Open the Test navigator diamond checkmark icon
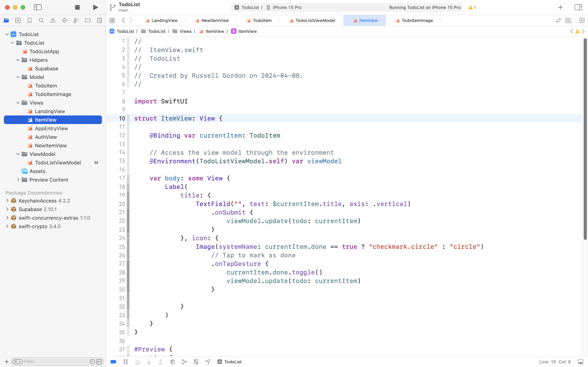Image resolution: width=588 pixels, height=367 pixels. click(64, 20)
